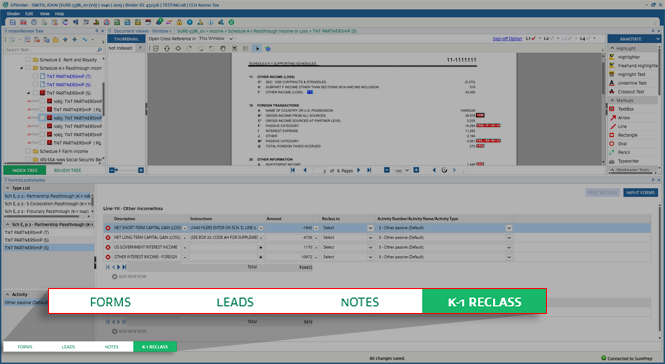
Task: Click the search magnifier in tree search box
Action: click(x=100, y=50)
